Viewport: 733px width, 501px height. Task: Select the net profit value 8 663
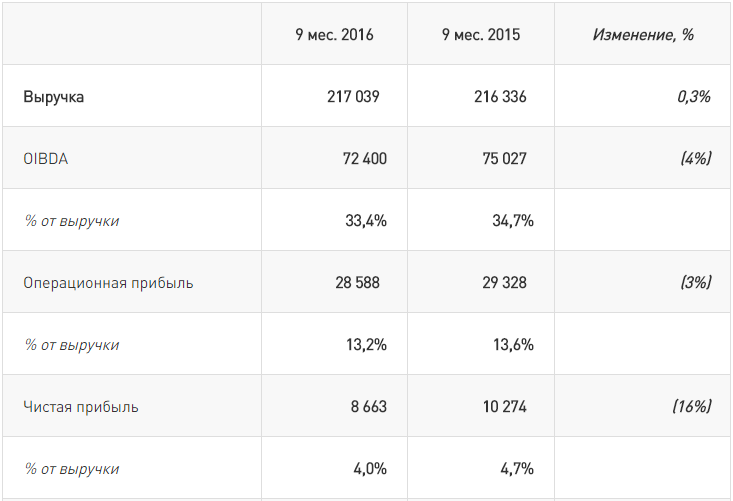[364, 407]
